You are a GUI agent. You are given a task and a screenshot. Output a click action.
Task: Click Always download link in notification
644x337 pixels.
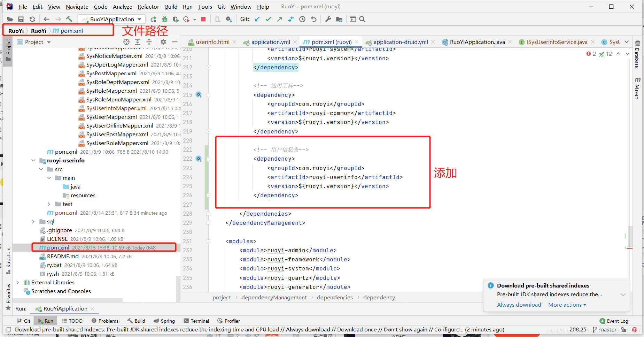click(x=519, y=305)
